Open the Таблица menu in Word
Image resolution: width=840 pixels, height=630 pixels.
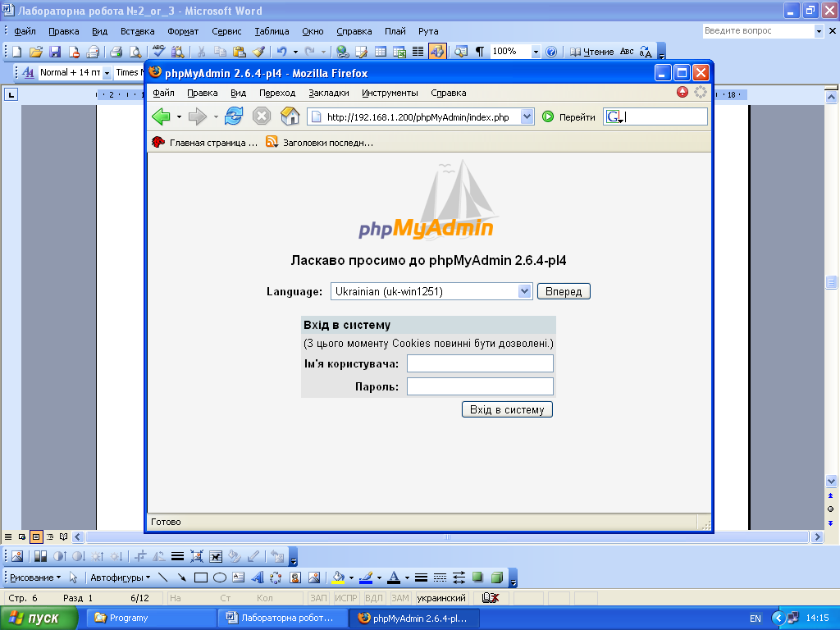click(x=272, y=31)
